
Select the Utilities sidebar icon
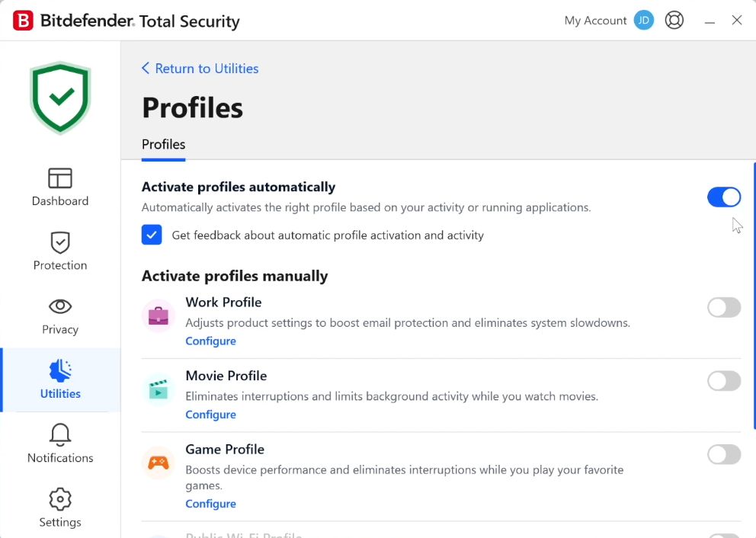click(x=60, y=371)
